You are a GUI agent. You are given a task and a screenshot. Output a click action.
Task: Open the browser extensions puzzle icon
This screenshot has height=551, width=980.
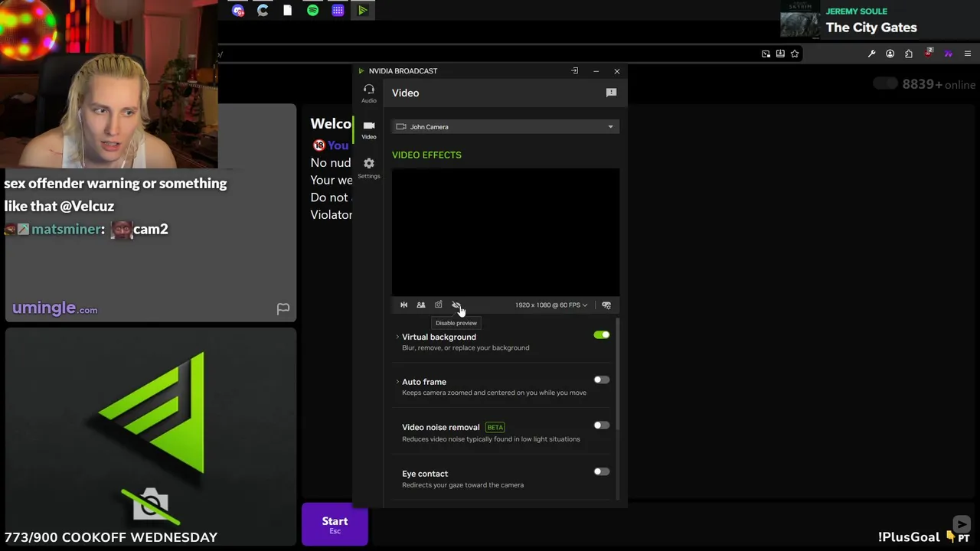(x=909, y=54)
